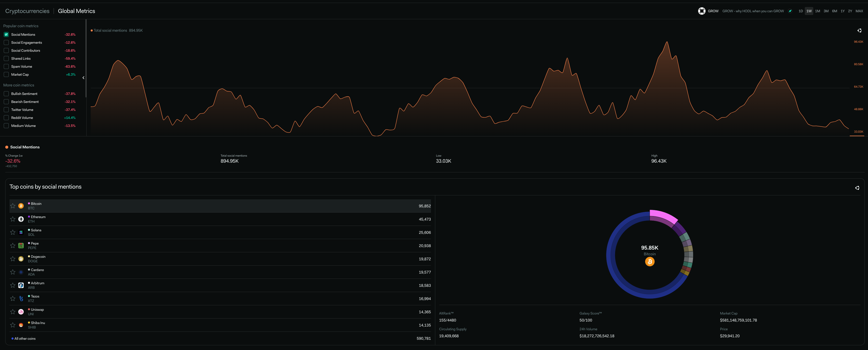The image size is (868, 350).
Task: Open the Cryptocurrencies breadcrumb link
Action: (27, 11)
